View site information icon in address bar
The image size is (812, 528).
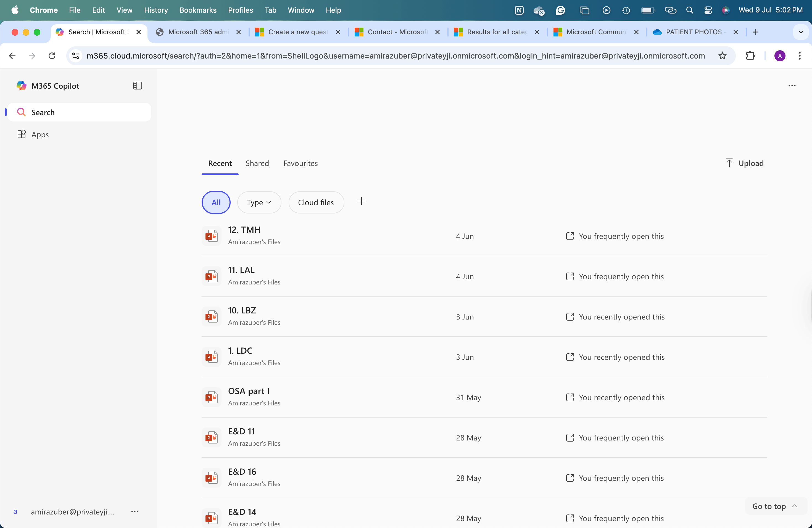76,56
